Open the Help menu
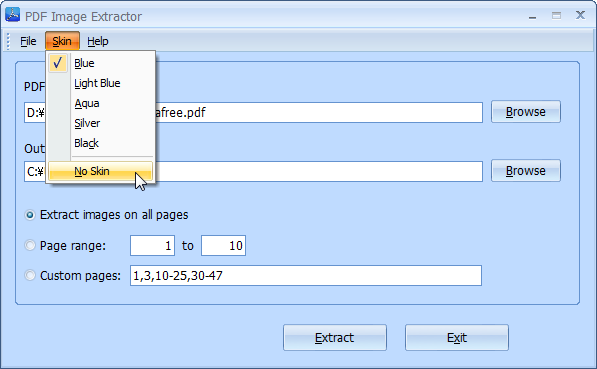 98,41
